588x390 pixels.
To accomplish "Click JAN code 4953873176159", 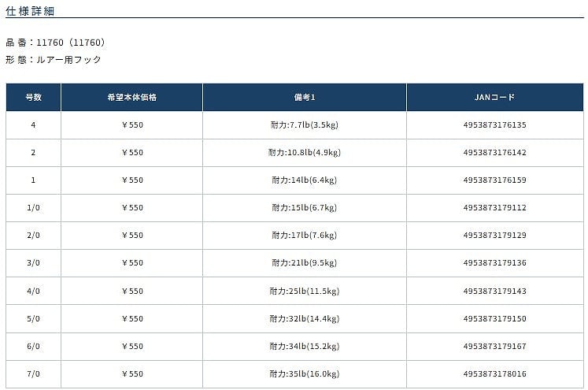I will pyautogui.click(x=495, y=180).
